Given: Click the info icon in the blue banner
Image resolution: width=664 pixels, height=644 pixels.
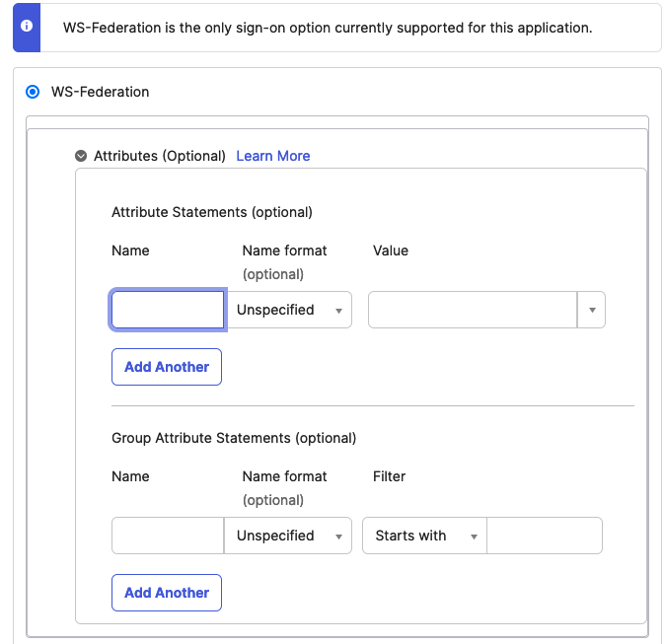Looking at the screenshot, I should point(27,27).
